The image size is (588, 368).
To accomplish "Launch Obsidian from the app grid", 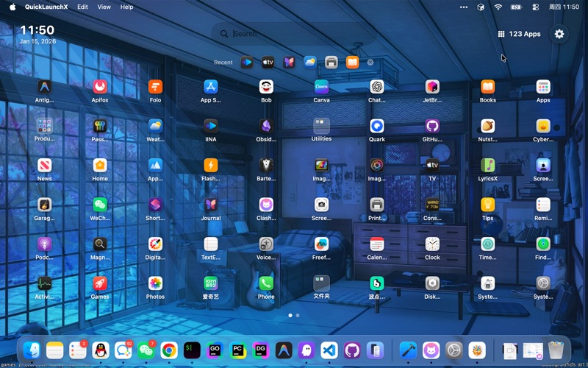I will (x=266, y=126).
